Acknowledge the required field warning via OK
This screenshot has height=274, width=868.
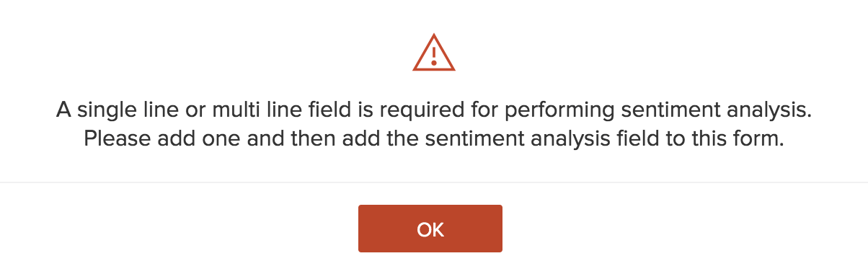(x=430, y=229)
